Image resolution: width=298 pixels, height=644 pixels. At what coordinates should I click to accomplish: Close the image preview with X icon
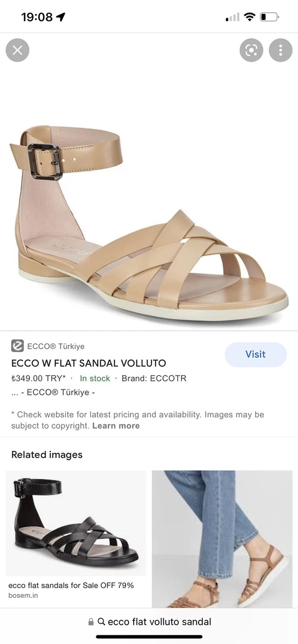(17, 50)
